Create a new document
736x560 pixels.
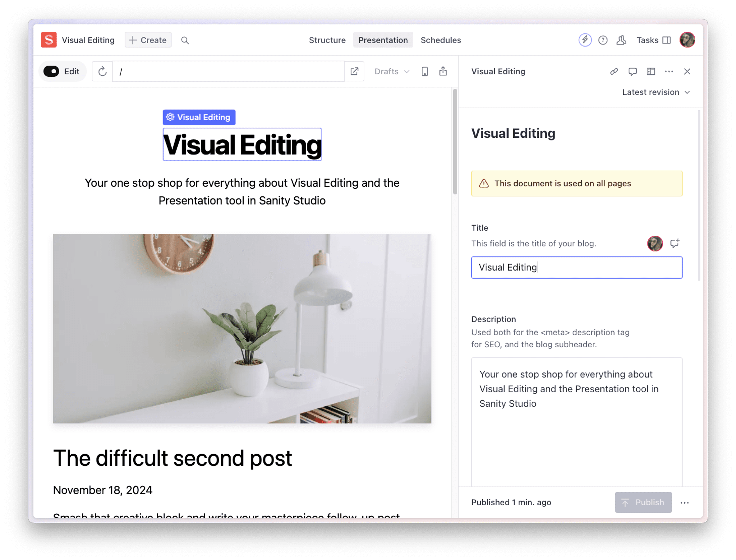[x=148, y=40]
